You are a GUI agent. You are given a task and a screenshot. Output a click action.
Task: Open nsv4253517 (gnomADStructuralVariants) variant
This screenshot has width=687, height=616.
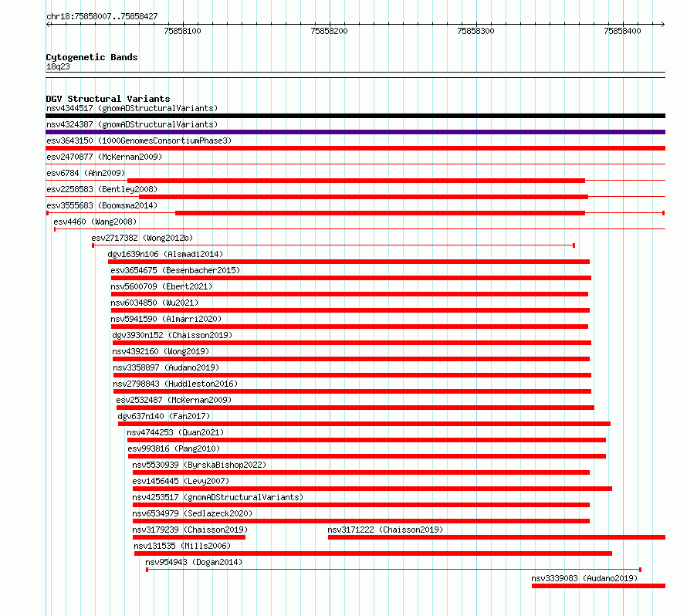[218, 497]
